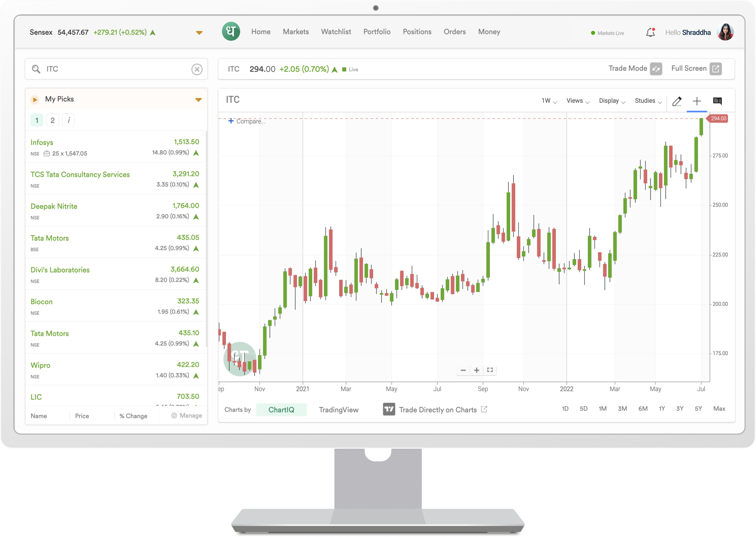Open watchlist info i button
This screenshot has height=537, width=756.
click(x=69, y=120)
